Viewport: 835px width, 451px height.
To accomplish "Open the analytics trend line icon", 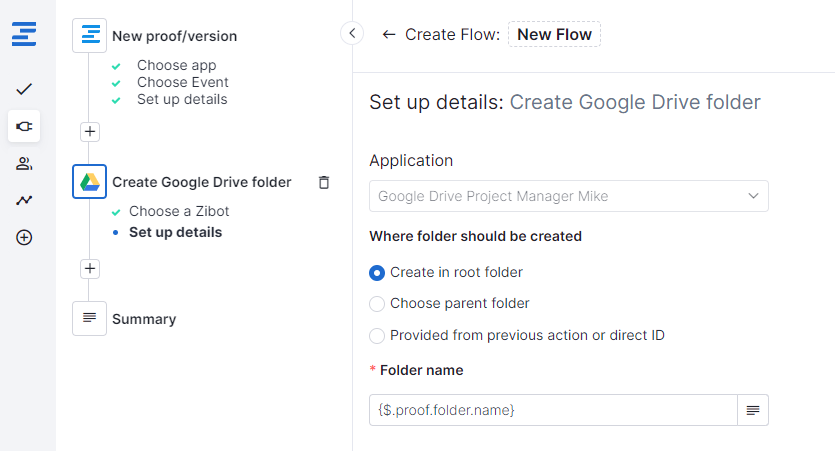I will (x=24, y=200).
